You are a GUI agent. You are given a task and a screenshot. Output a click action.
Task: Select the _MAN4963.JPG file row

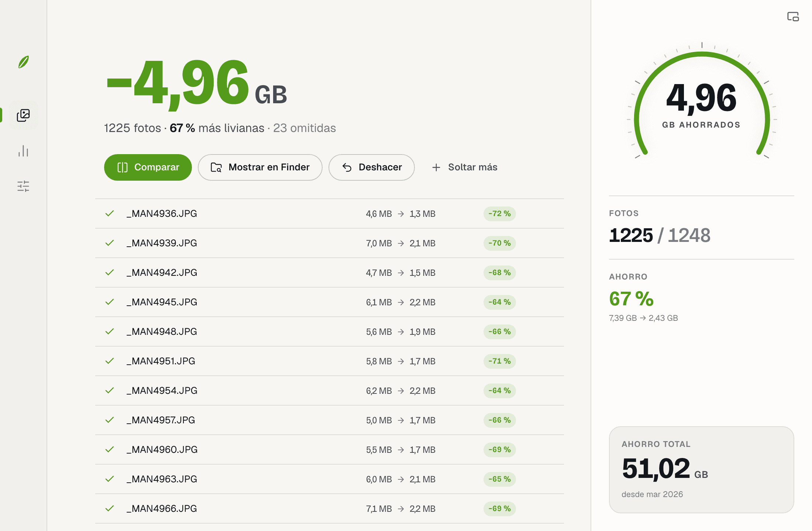(330, 479)
